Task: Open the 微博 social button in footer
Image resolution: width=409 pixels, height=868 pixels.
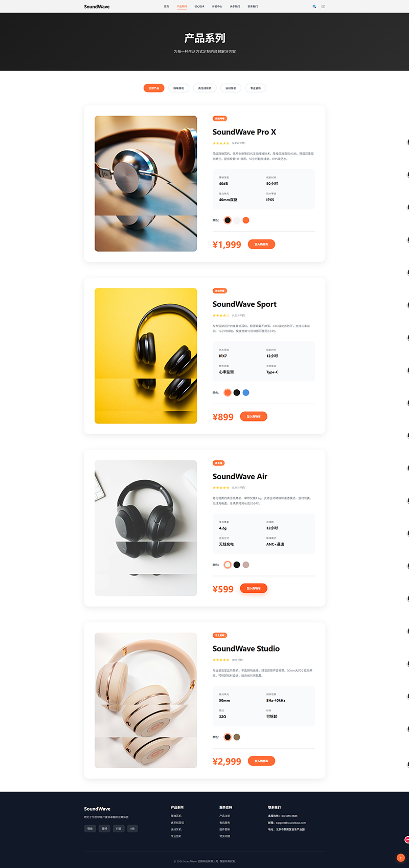Action: (x=104, y=829)
